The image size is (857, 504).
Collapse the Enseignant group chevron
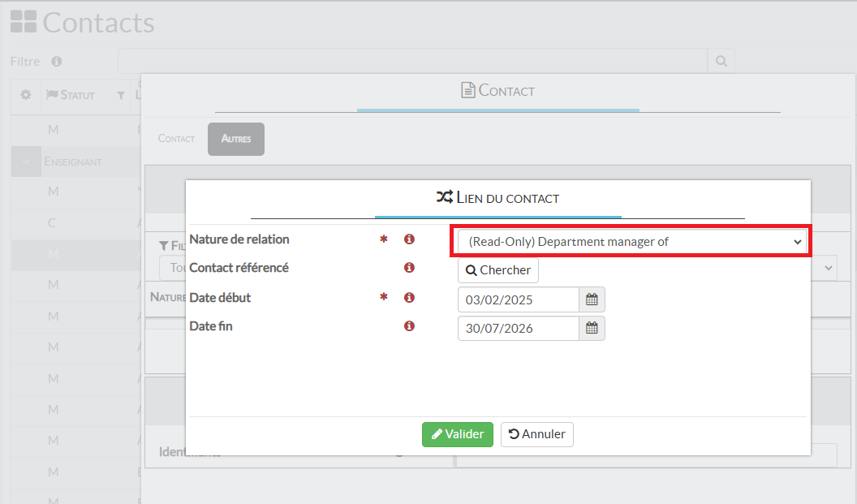click(x=26, y=162)
